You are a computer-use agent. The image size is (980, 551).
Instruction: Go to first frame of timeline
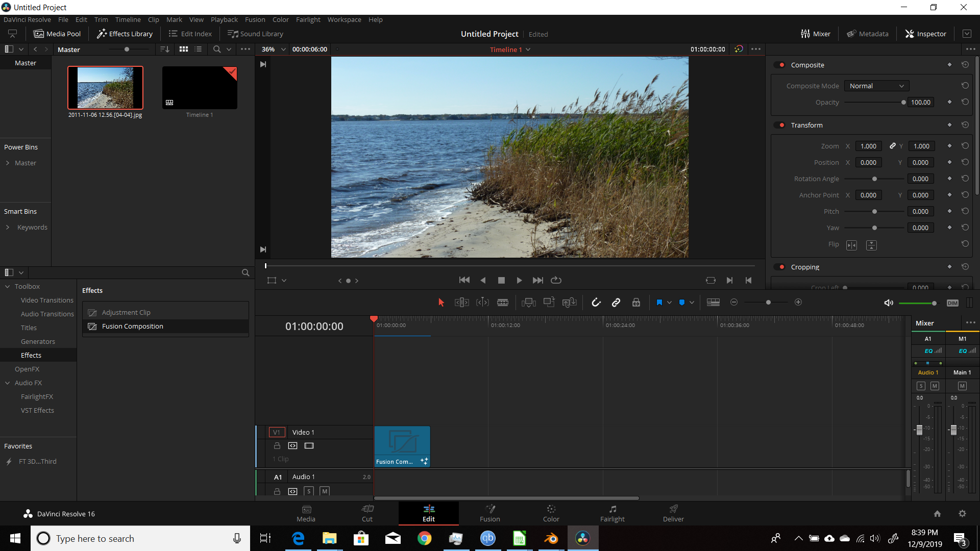(464, 280)
